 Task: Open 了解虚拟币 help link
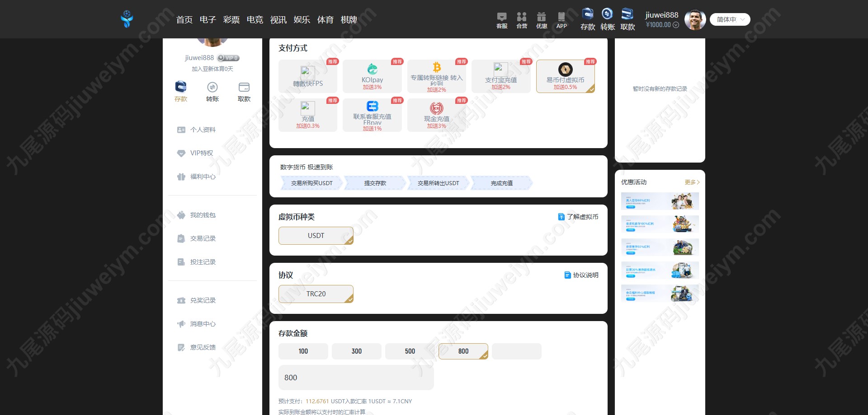(x=578, y=217)
